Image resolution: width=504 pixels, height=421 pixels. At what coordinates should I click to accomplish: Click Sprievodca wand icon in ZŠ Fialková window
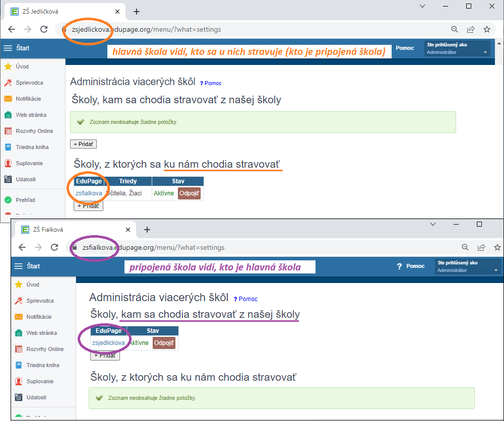pyautogui.click(x=19, y=301)
